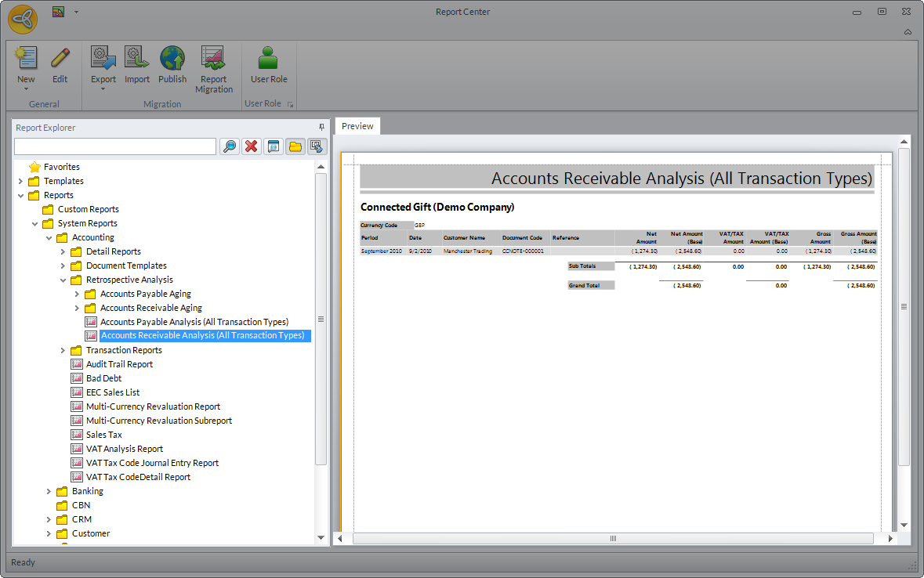The width and height of the screenshot is (924, 578).
Task: Expand the Templates folder
Action: coord(20,181)
